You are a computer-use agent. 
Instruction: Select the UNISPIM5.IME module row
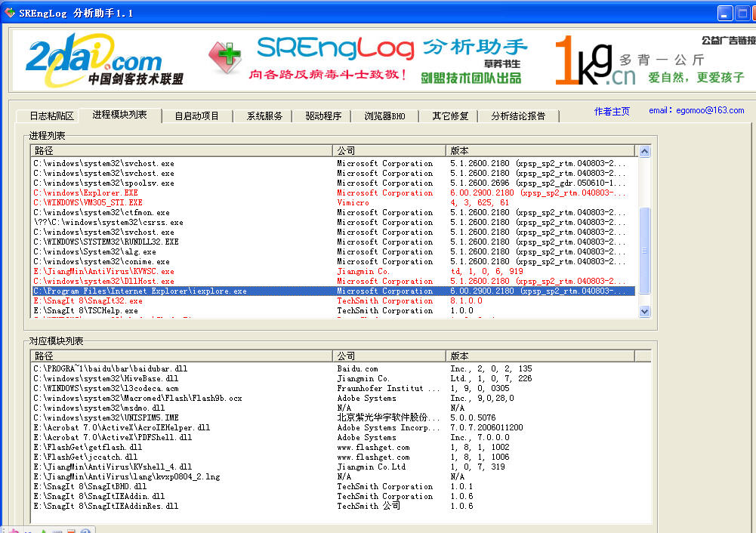point(334,417)
